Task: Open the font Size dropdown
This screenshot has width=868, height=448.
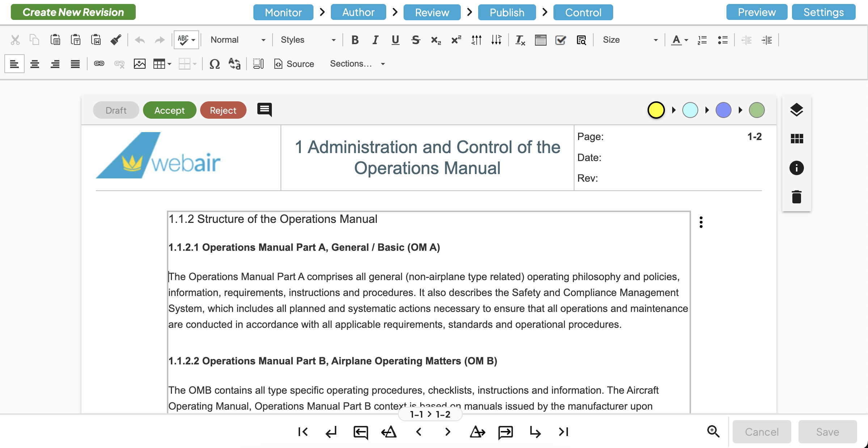Action: (630, 40)
